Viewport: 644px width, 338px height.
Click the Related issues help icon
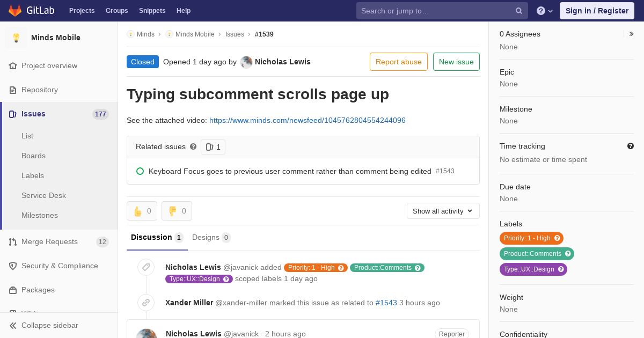193,146
